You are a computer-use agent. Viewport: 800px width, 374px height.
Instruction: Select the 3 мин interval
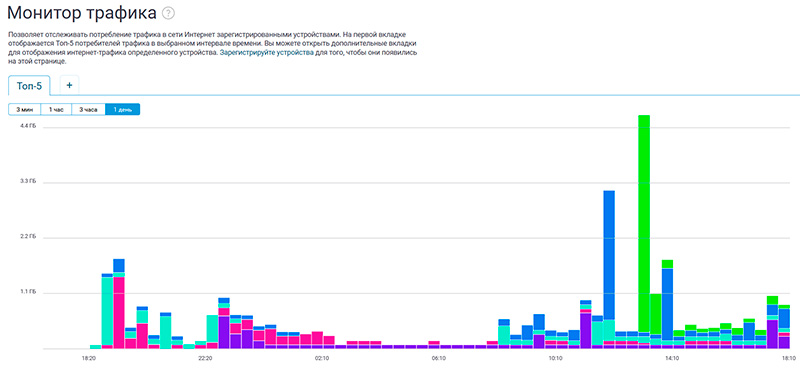pos(24,109)
